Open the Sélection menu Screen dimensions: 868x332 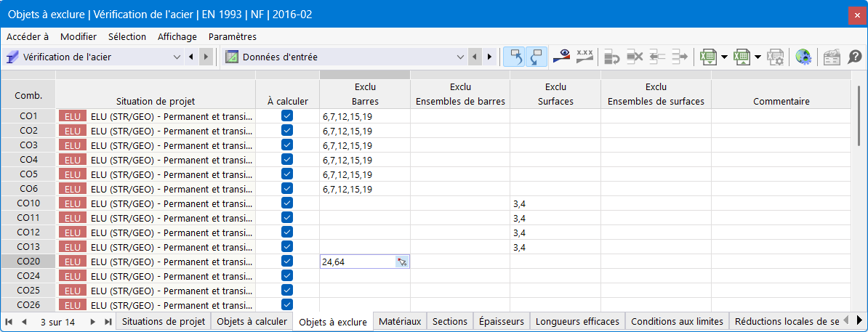point(127,36)
